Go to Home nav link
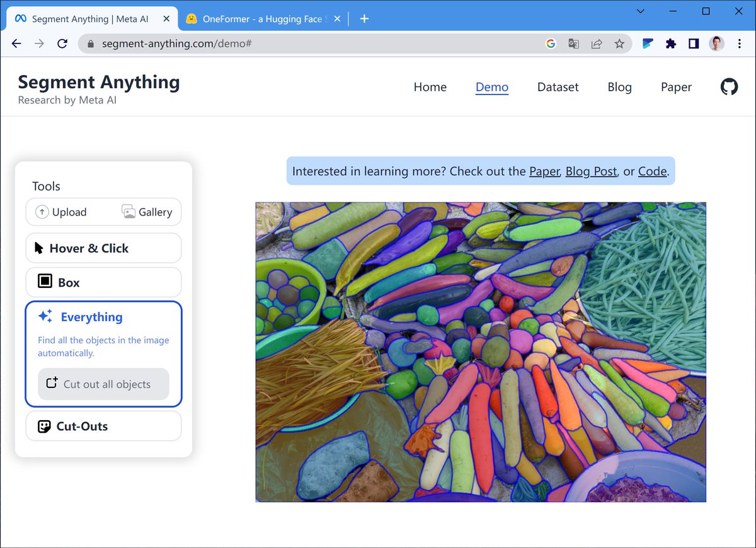Viewport: 756px width, 548px height. (430, 87)
